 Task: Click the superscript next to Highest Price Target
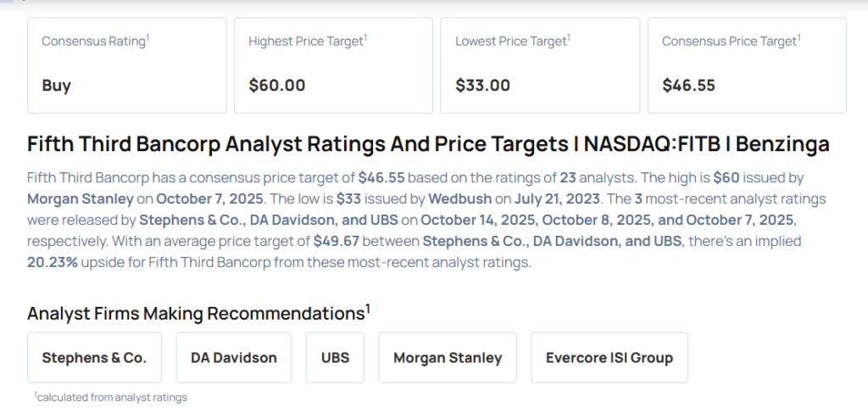pyautogui.click(x=365, y=36)
